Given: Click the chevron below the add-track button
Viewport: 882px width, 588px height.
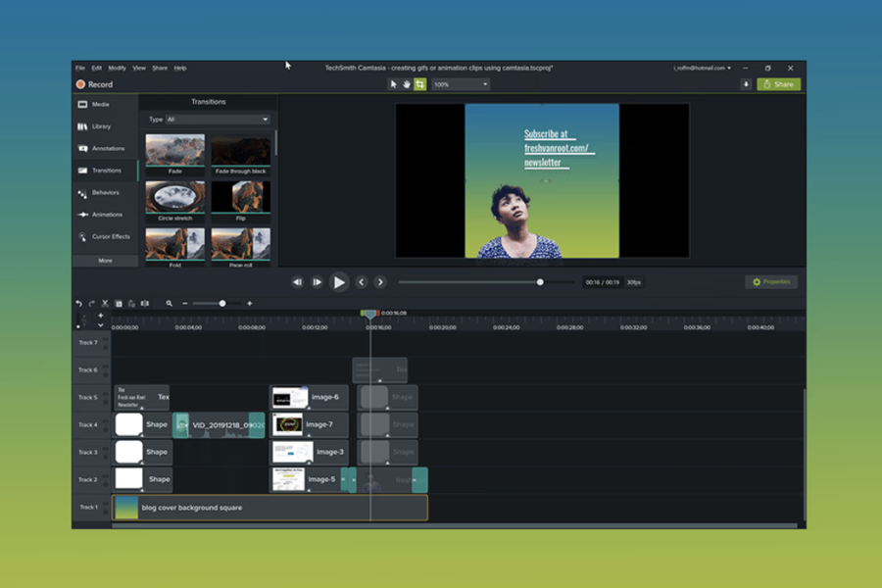Looking at the screenshot, I should (100, 325).
